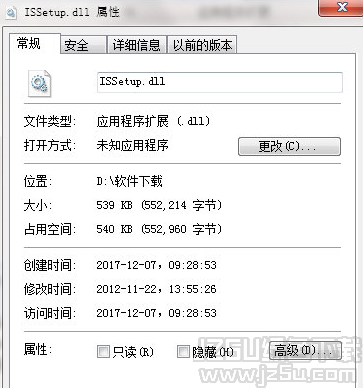Viewport: 363px width, 388px height.
Task: Click the title bar document icon
Action: point(11,13)
